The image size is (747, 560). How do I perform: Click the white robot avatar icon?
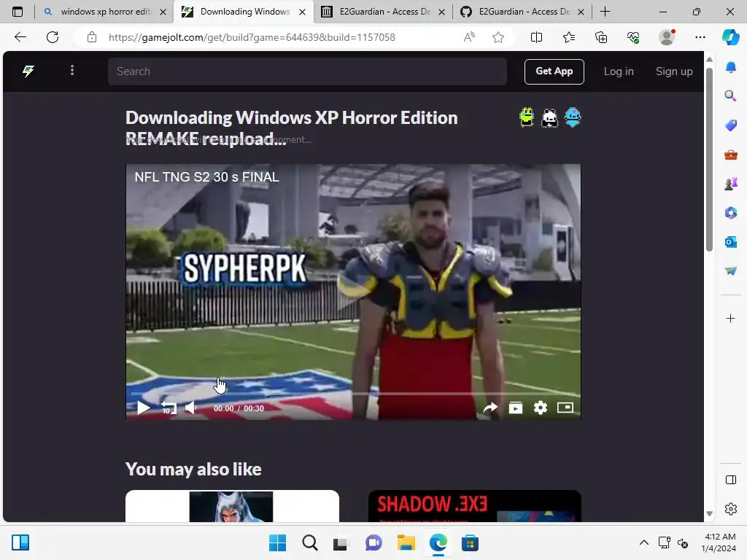point(549,117)
